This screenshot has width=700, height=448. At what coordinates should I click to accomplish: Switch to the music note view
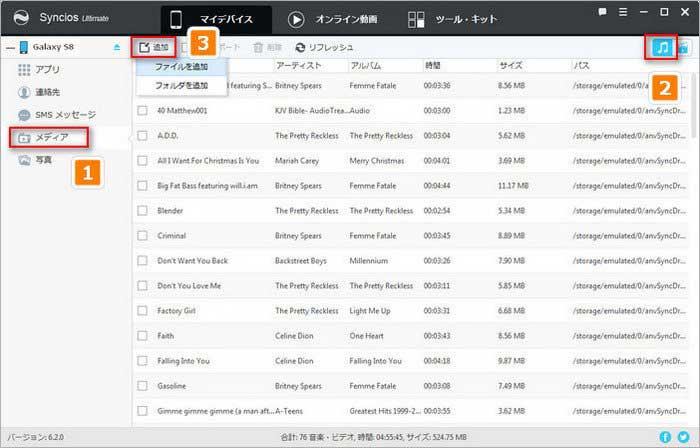(662, 47)
